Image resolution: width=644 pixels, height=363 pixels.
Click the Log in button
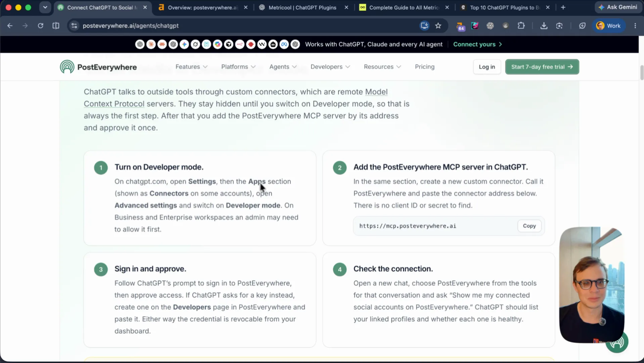pos(487,67)
